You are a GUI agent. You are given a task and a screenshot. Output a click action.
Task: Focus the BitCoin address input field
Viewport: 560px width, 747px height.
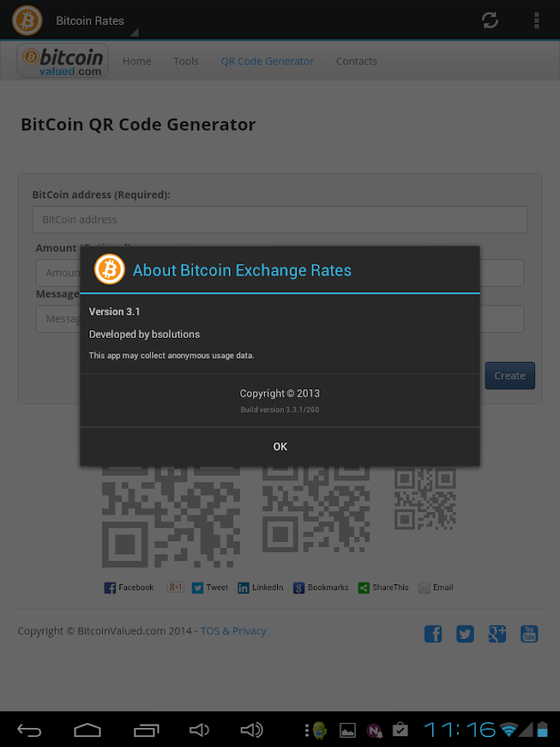pos(280,220)
